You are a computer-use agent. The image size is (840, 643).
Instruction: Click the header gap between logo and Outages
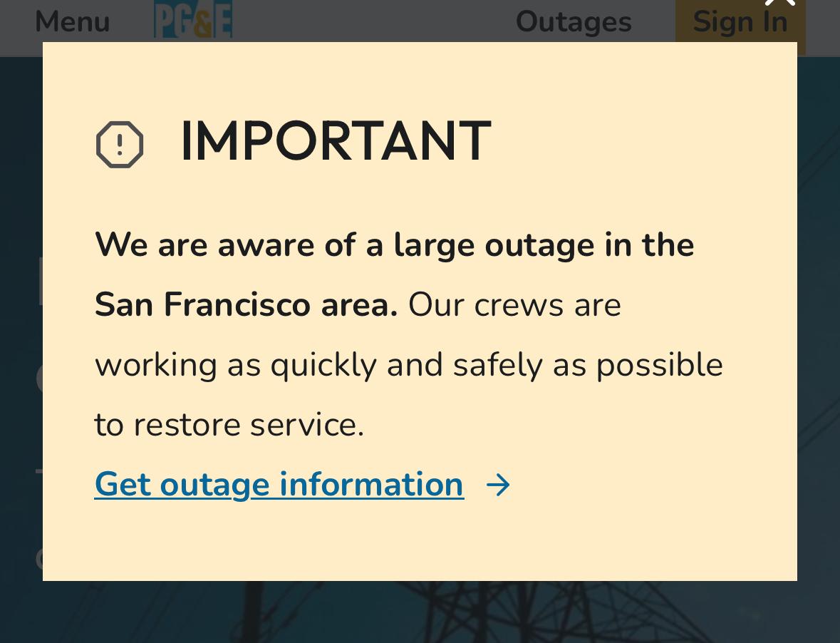click(x=370, y=21)
